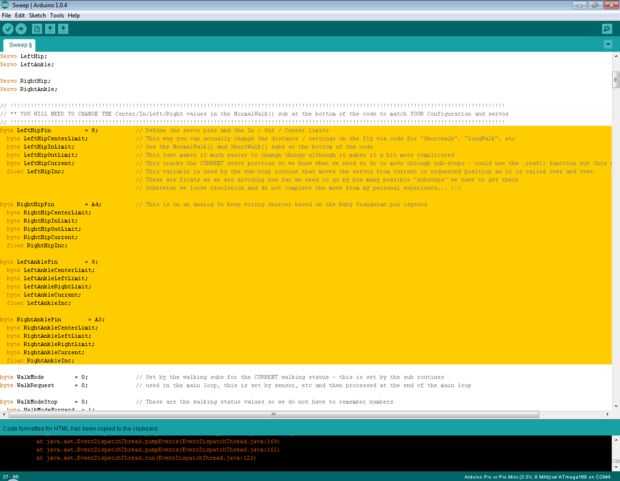Screen dimensions: 620x481
Task: Click the 'LeftHipOutLimit;' code line
Action: point(42,155)
